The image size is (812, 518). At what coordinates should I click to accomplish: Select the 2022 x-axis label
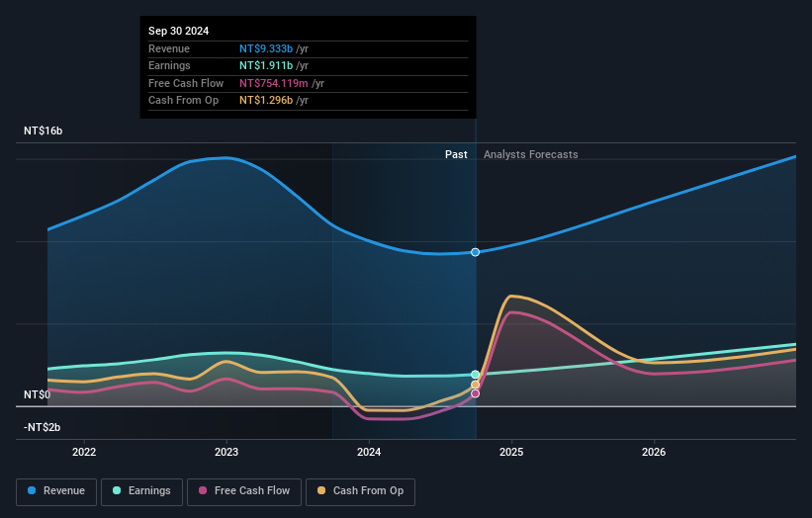tap(84, 452)
